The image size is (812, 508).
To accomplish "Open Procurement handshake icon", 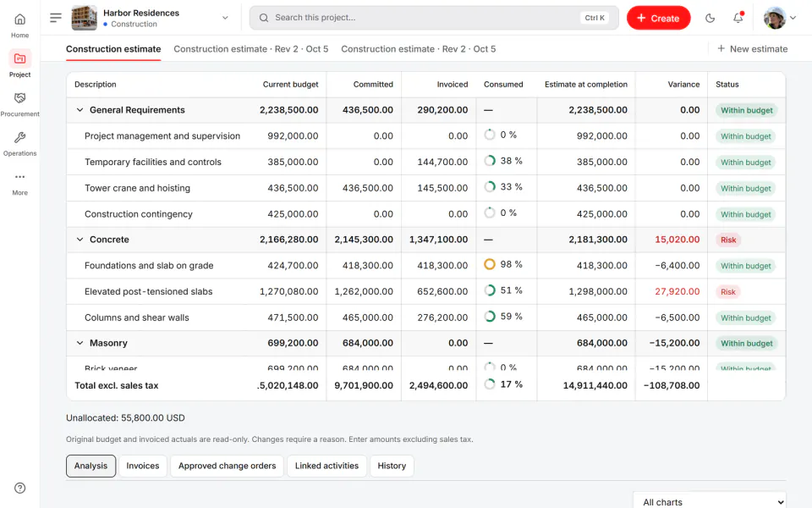I will pos(19,98).
